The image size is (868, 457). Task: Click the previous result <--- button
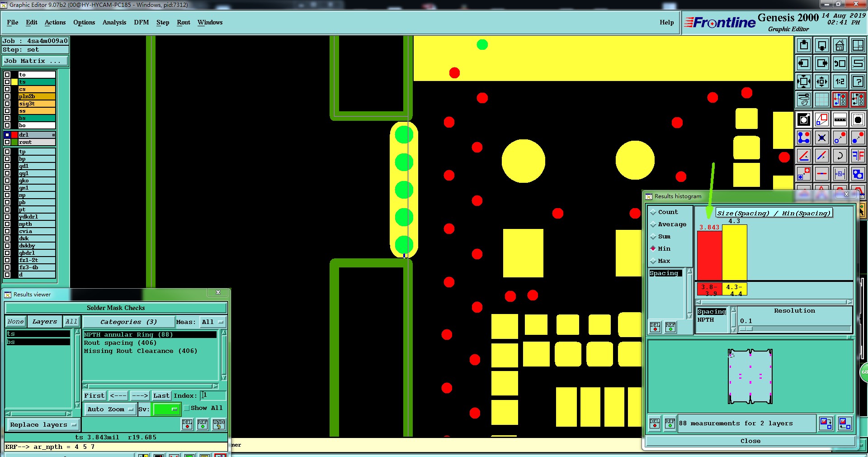(118, 395)
